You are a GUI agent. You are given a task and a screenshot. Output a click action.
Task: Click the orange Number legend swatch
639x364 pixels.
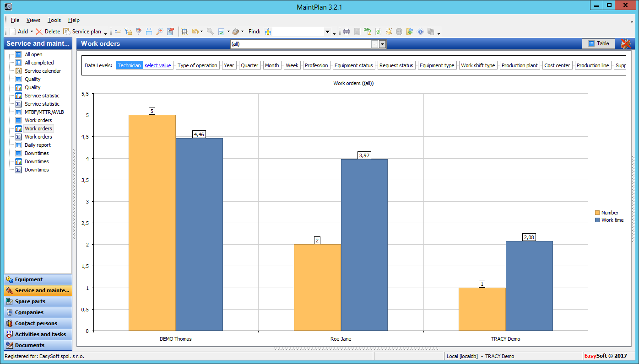click(x=597, y=213)
